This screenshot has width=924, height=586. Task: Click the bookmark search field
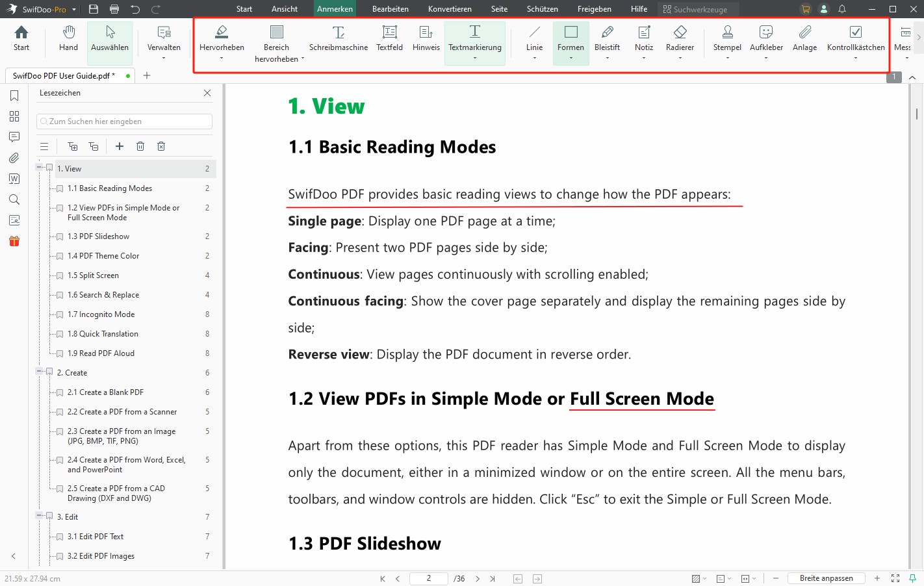124,121
